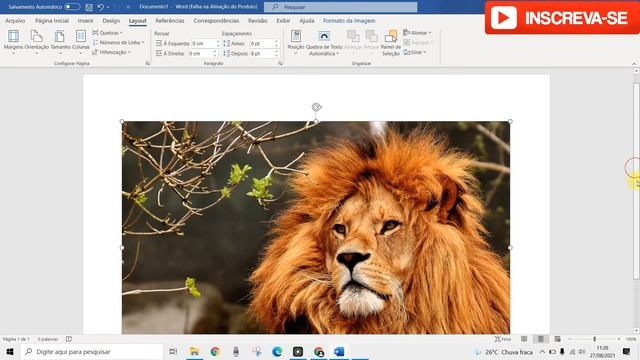Adjust the Antes spacing stepper arrows
This screenshot has height=360, width=640.
pos(277,43)
